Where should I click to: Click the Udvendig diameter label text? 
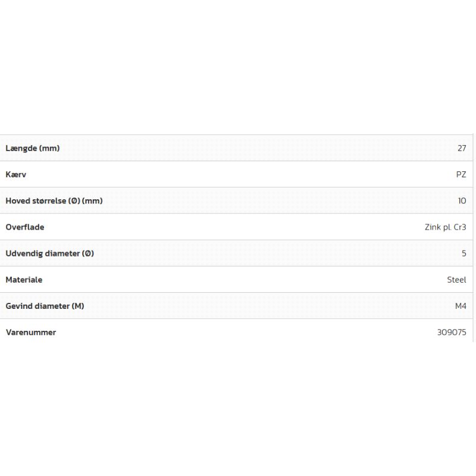(42, 253)
